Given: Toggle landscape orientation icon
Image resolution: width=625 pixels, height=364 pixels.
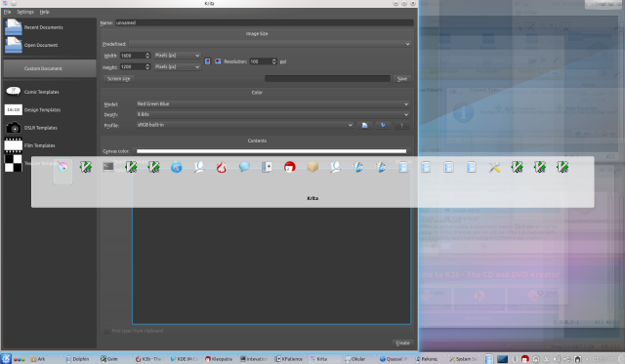Looking at the screenshot, I should tap(218, 61).
